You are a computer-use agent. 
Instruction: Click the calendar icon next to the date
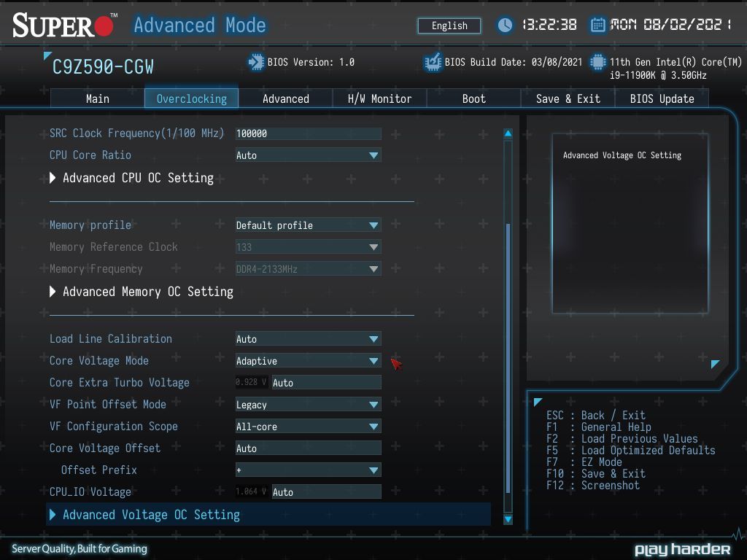click(x=597, y=25)
